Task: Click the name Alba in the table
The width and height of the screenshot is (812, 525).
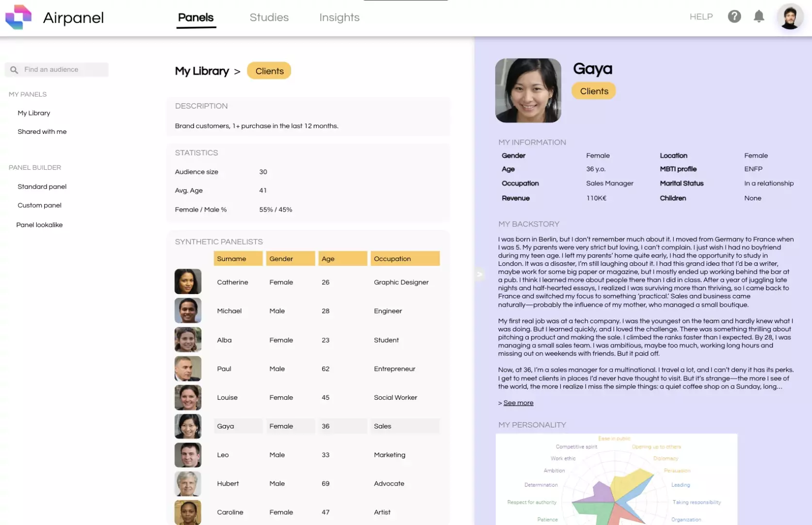Action: [x=224, y=340]
